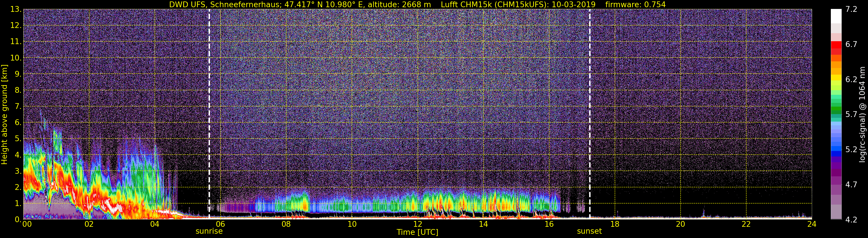Click the 'Height above ground [km]' axis label
Viewport: 868px width, 238px height.
coord(4,114)
